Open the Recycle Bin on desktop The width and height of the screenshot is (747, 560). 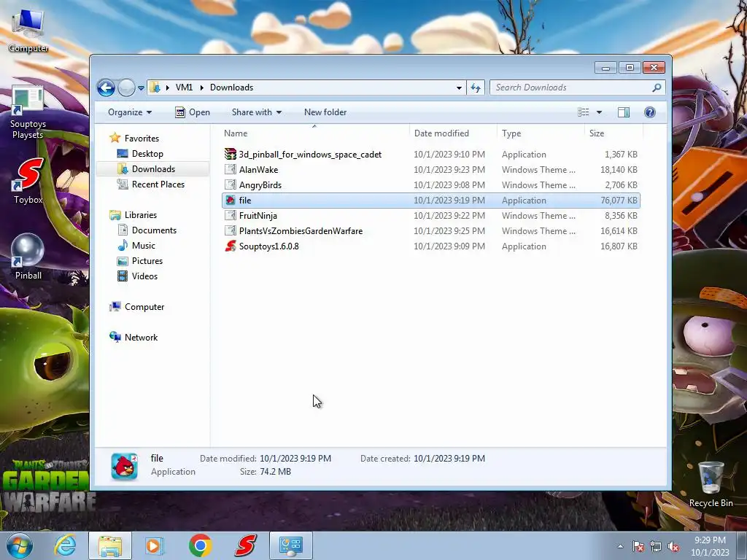(x=711, y=484)
